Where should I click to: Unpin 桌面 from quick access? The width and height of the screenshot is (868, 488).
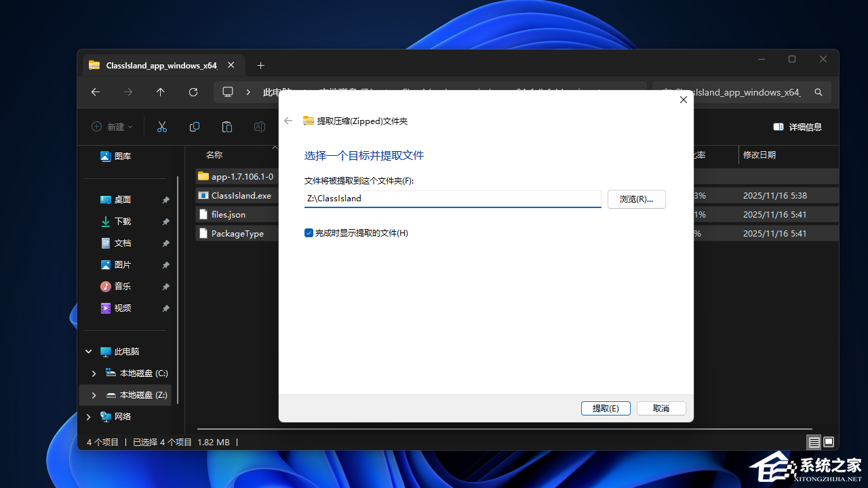tap(166, 200)
